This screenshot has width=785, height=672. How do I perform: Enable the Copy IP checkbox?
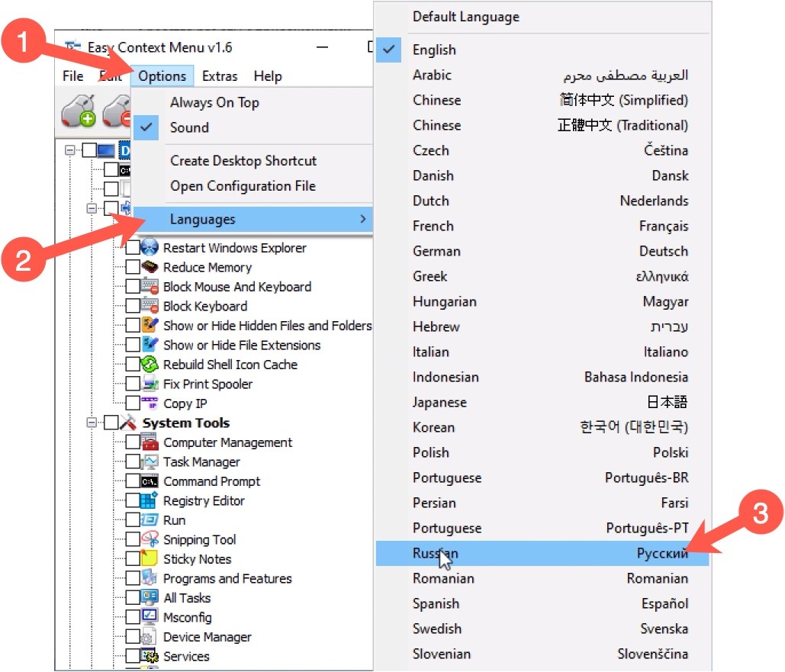(x=133, y=403)
